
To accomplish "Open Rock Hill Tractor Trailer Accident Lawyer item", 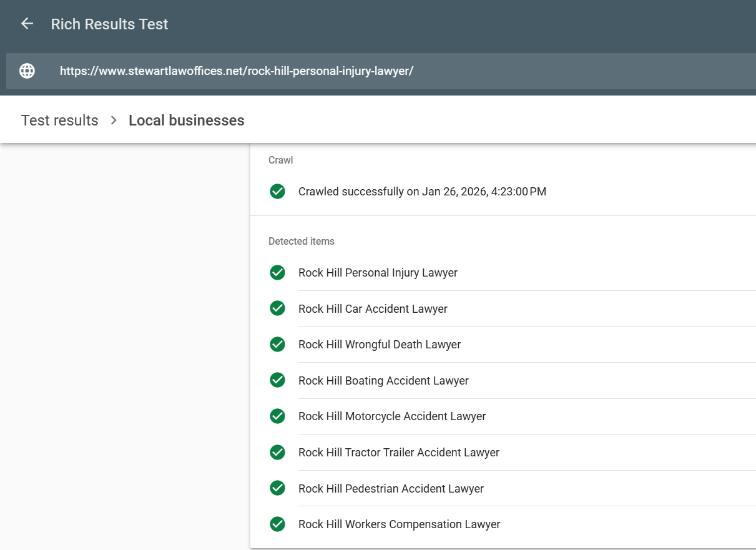I will (x=503, y=452).
